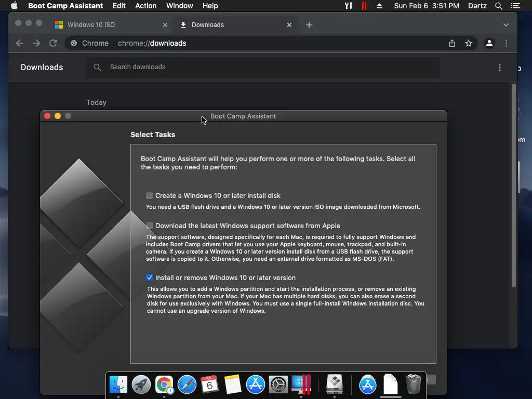Click the Select Tasks heading
This screenshot has width=532, height=399.
point(153,135)
